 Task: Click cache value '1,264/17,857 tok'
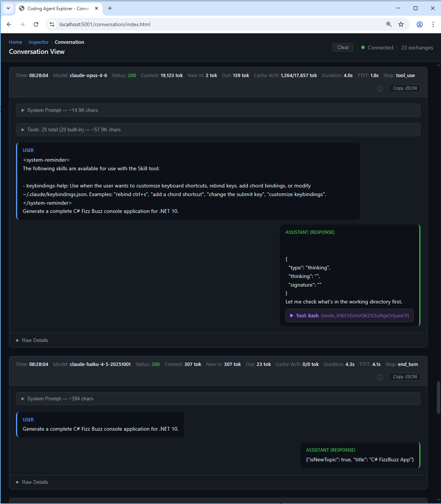(x=299, y=76)
